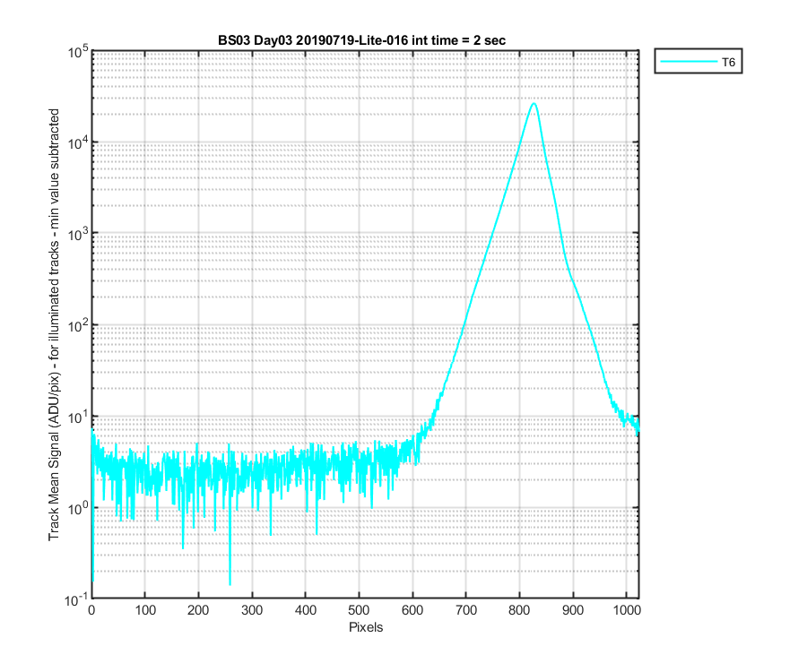
Task: Click the T6 legend entry label
Action: pyautogui.click(x=728, y=62)
